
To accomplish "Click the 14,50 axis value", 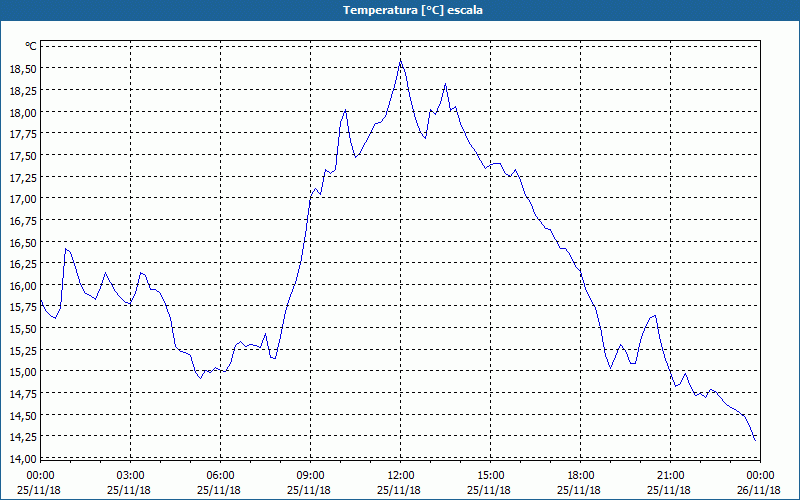I will coord(23,415).
